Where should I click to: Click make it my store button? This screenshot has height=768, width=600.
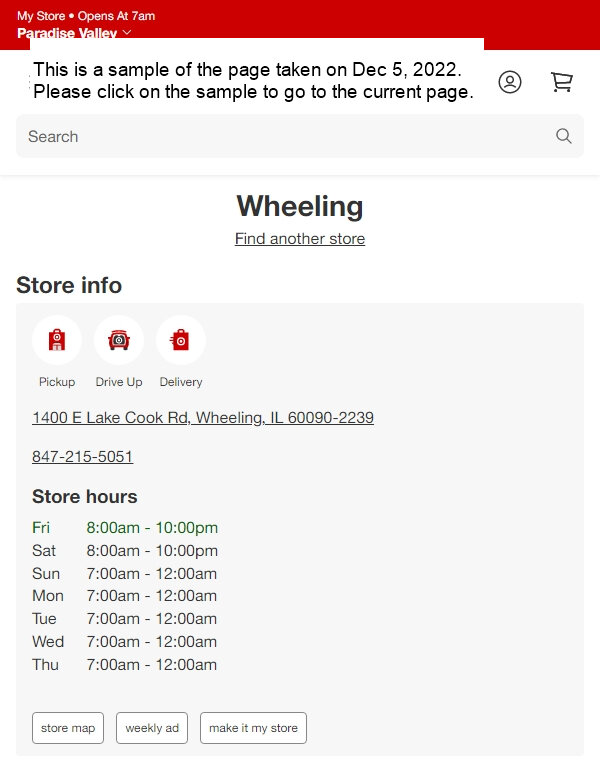click(253, 728)
